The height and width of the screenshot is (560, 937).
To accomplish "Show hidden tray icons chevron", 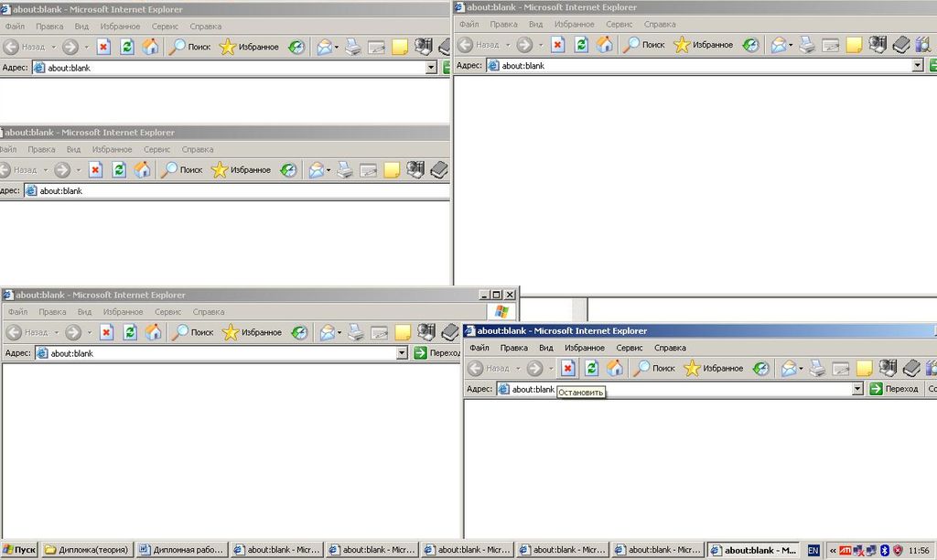I will [x=833, y=550].
